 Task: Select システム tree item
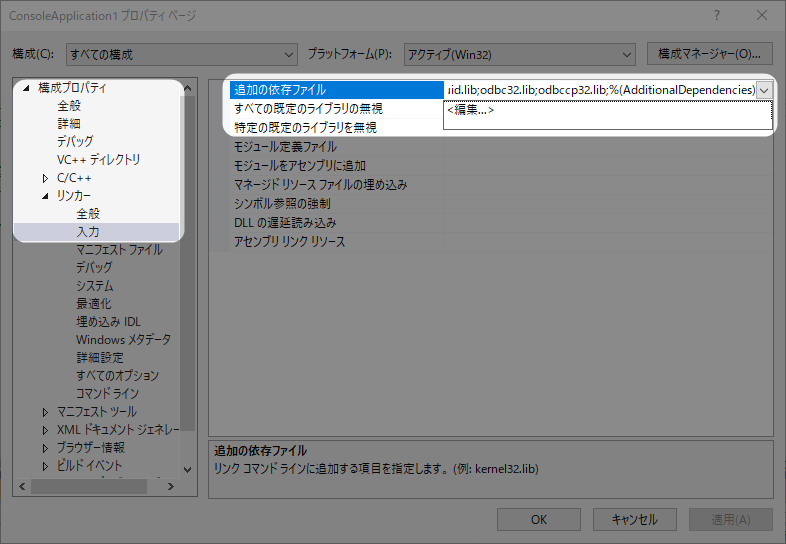click(95, 286)
